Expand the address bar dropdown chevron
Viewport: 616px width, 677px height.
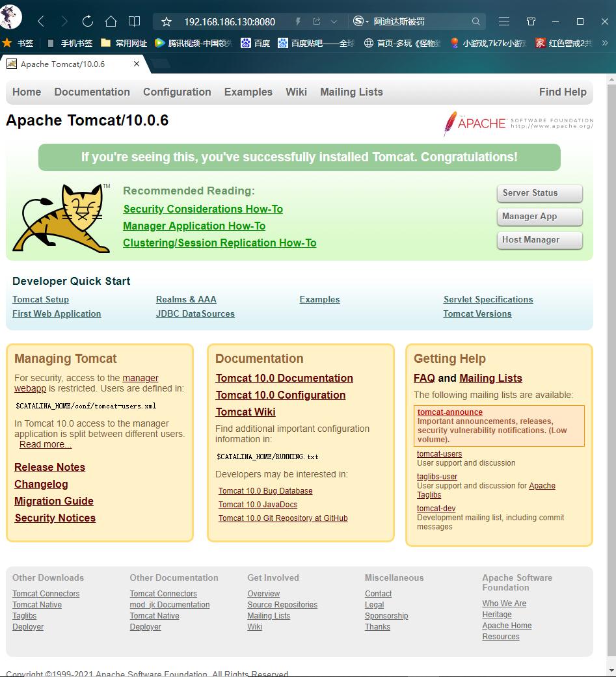pos(334,21)
